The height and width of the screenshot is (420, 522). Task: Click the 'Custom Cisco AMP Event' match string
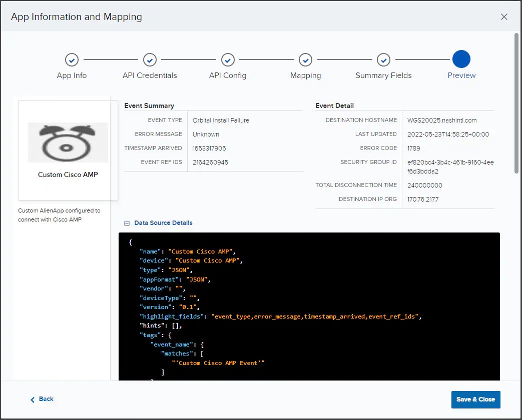pyautogui.click(x=218, y=363)
